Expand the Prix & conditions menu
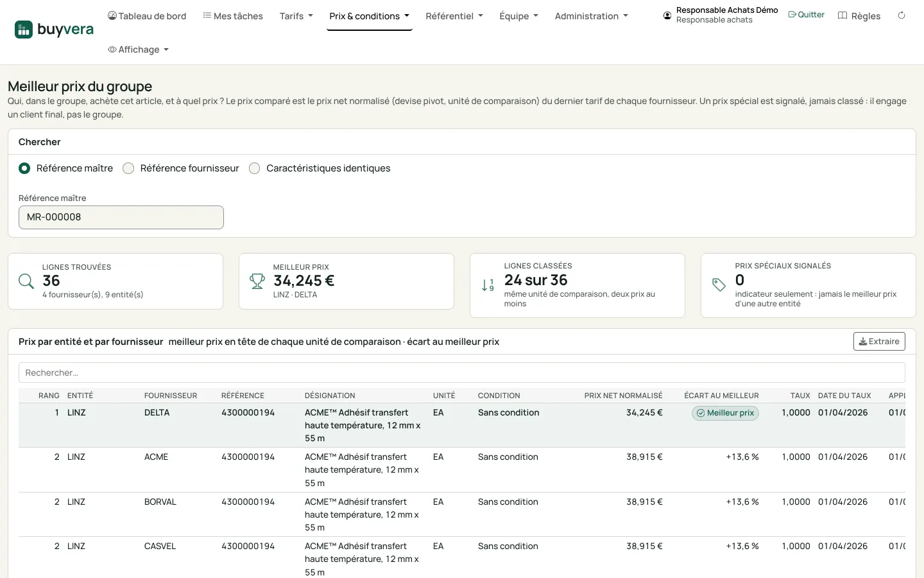 tap(369, 16)
